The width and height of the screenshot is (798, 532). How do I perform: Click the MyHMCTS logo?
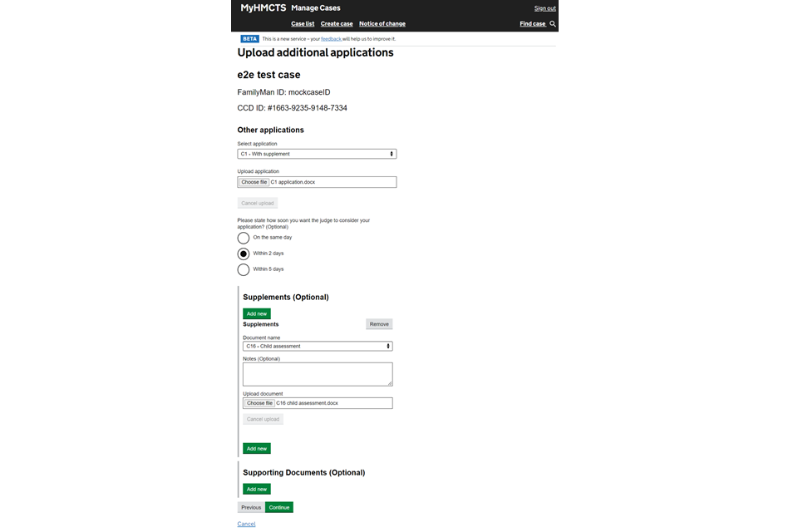click(263, 7)
